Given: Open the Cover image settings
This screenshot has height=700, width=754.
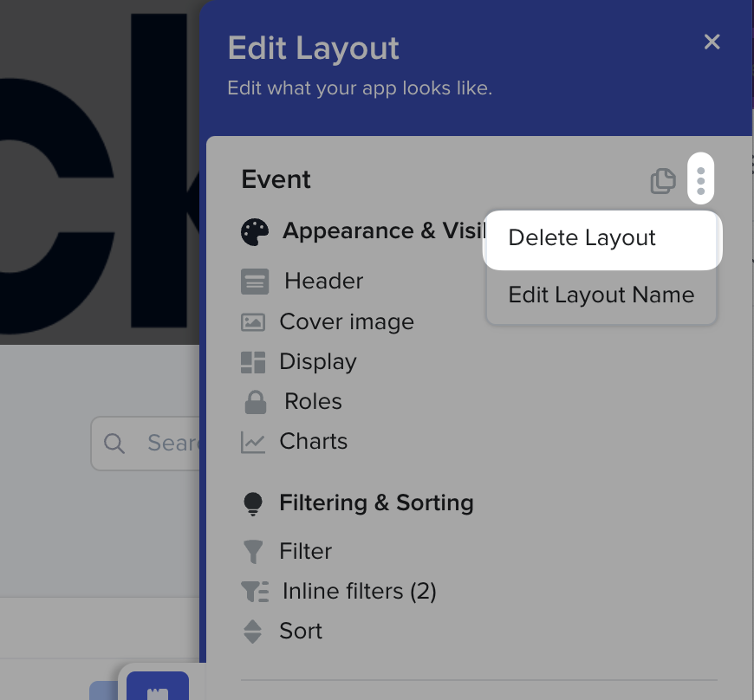Looking at the screenshot, I should [x=347, y=322].
